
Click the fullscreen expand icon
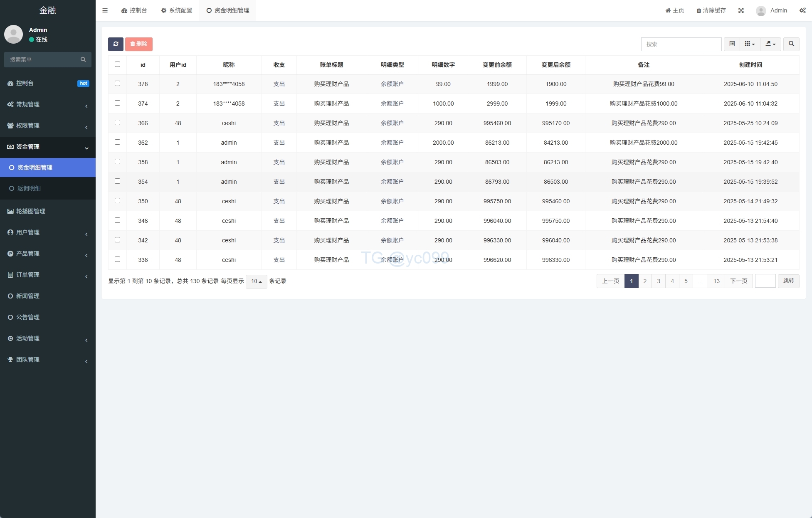point(741,10)
